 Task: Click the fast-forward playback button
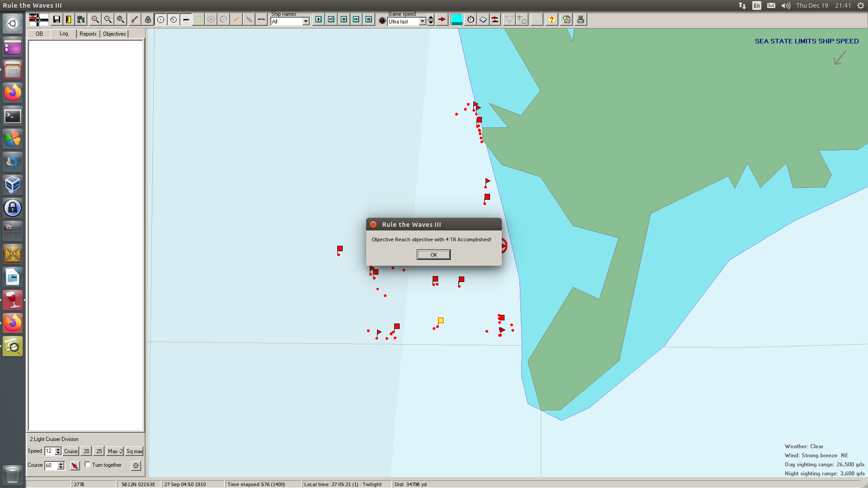(x=356, y=19)
